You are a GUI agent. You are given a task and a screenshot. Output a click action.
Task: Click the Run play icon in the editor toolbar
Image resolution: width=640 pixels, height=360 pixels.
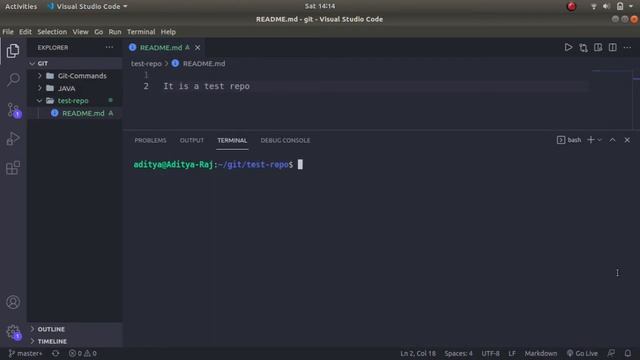(568, 47)
